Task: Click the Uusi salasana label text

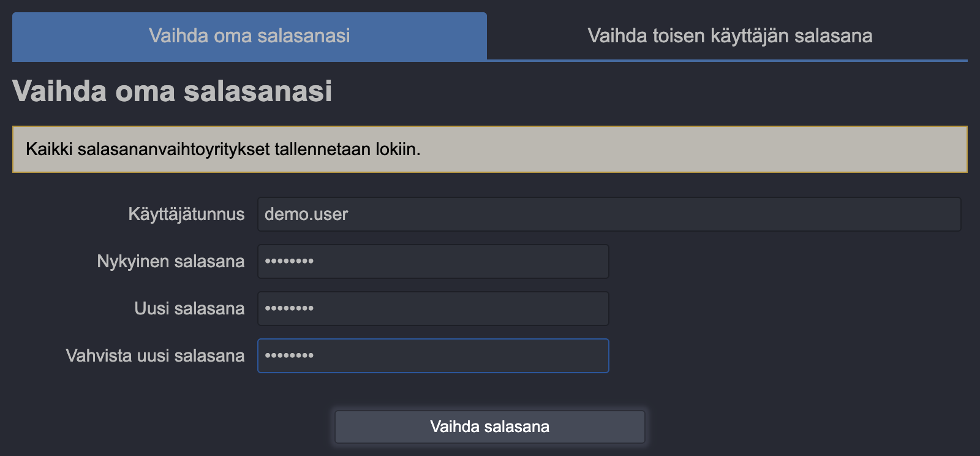Action: pyautogui.click(x=189, y=308)
